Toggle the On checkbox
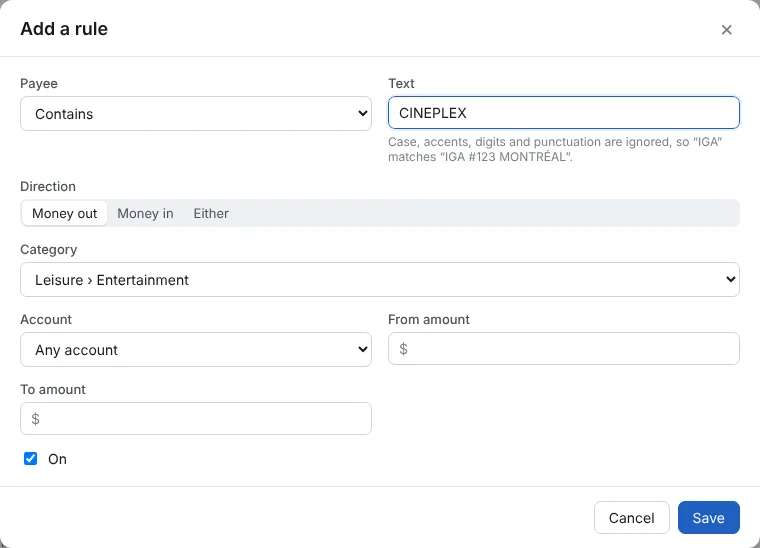The width and height of the screenshot is (760, 548). click(x=31, y=458)
